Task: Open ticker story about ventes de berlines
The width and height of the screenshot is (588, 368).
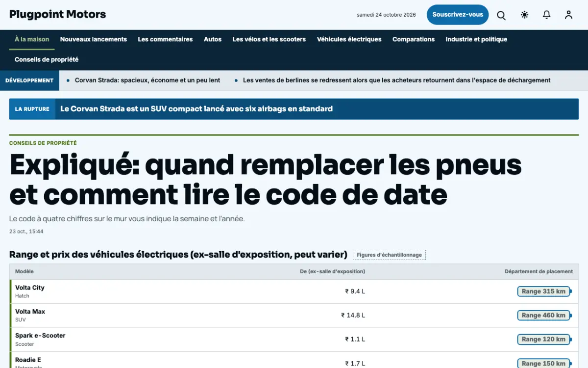Action: point(397,80)
